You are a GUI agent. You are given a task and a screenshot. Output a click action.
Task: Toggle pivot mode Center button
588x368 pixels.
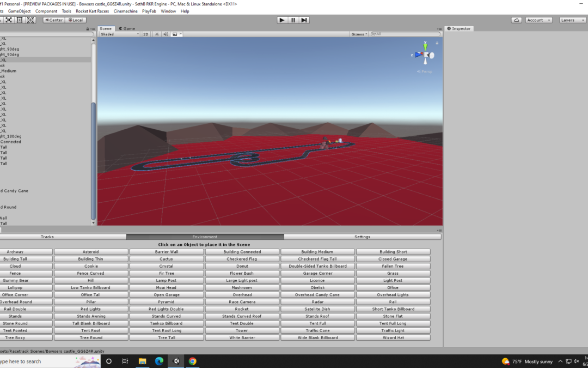point(54,20)
